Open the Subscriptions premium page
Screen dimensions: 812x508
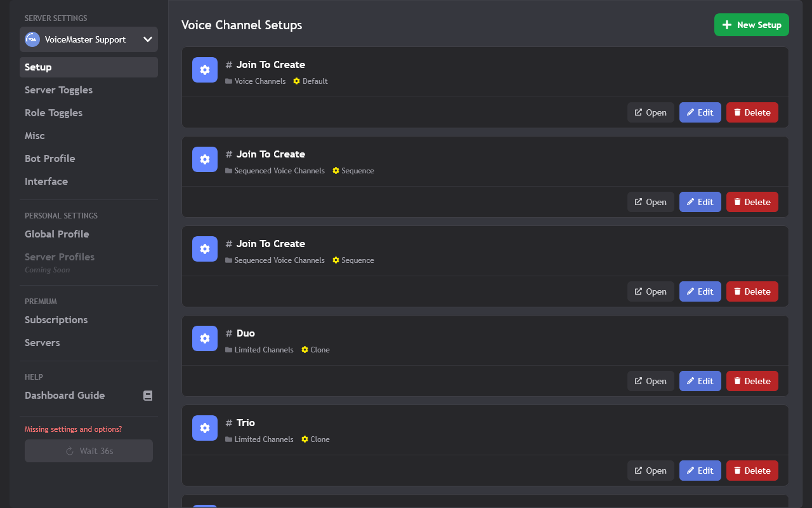[x=56, y=320]
